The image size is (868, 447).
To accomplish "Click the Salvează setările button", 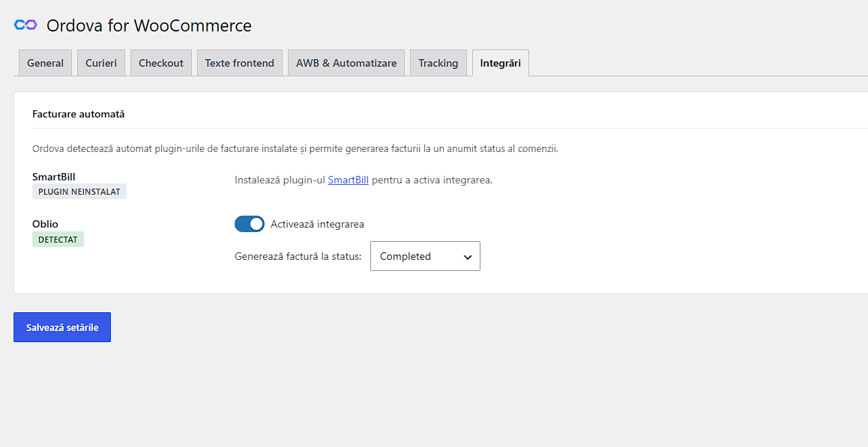I will [62, 327].
